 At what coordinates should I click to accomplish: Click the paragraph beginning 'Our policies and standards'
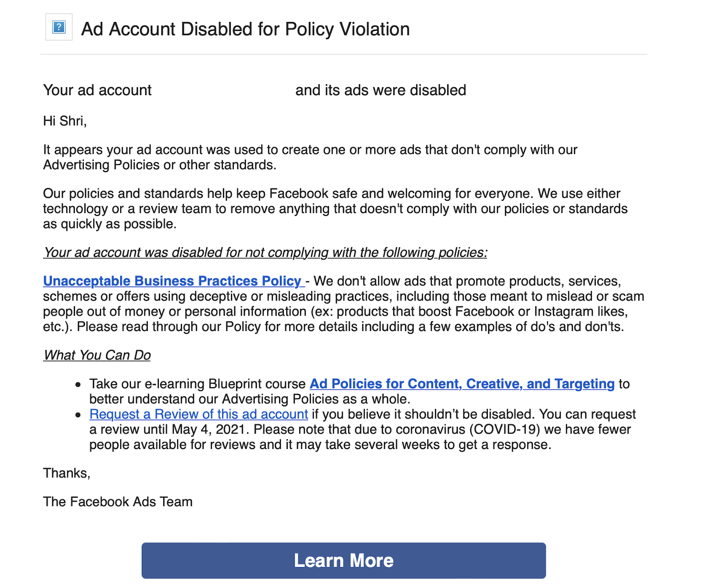335,209
